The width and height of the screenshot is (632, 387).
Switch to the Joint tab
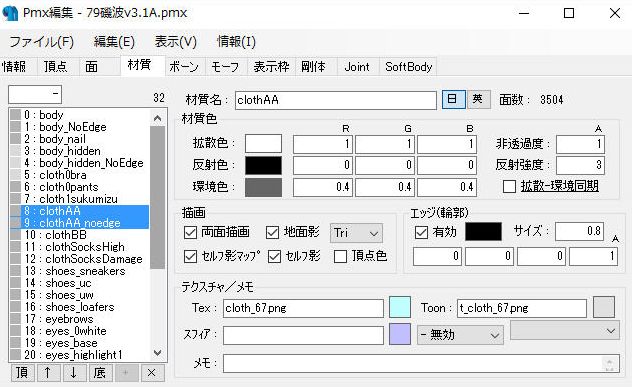(x=357, y=67)
